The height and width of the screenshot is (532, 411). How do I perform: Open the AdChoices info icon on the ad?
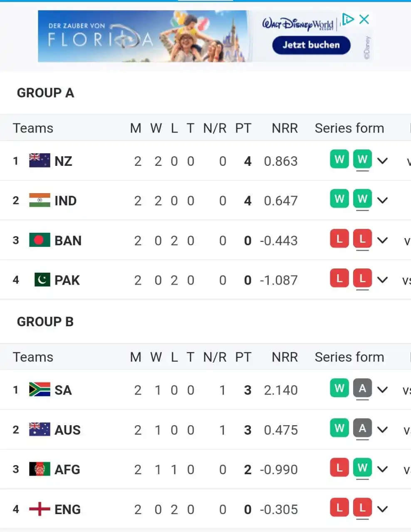click(348, 19)
